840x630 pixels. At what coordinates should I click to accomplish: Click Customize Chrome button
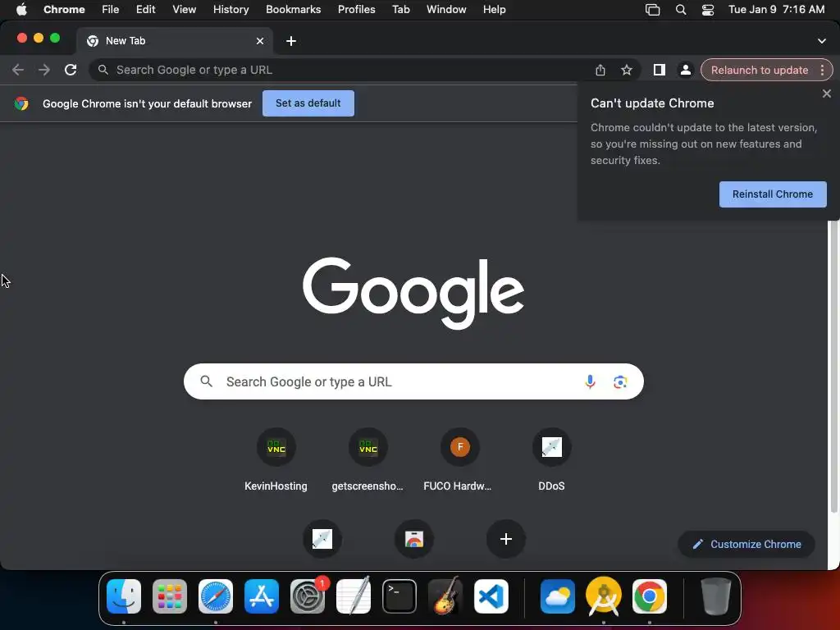click(x=746, y=545)
